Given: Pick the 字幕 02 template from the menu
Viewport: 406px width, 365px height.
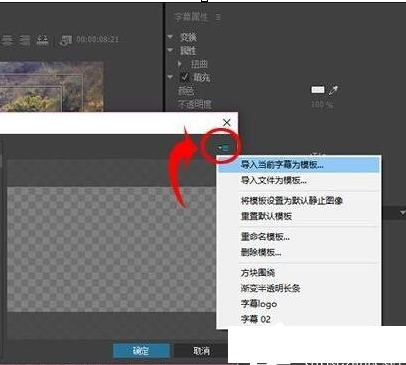Looking at the screenshot, I should coord(299,319).
